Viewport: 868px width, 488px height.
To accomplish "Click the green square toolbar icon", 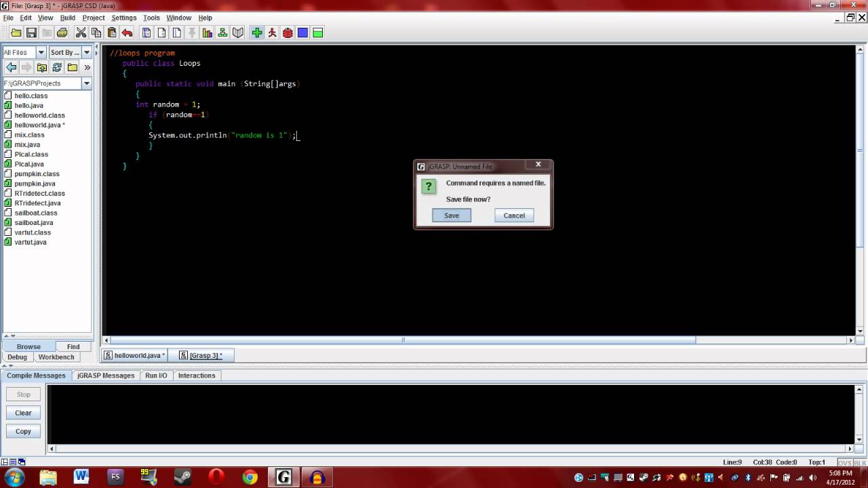I will click(317, 33).
